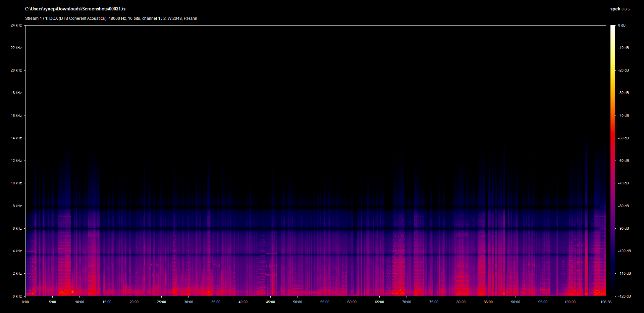Click the -120 dB legend label
Image resolution: width=644 pixels, height=313 pixels.
click(624, 296)
